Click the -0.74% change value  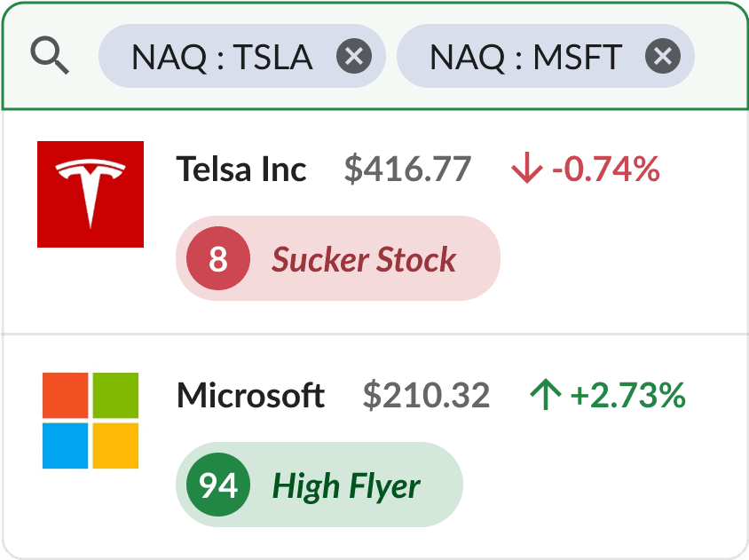point(606,169)
